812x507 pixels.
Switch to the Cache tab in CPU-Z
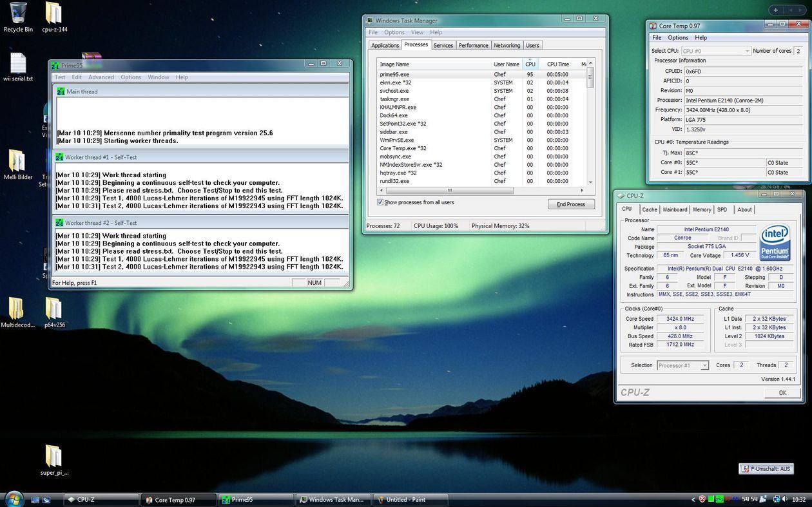[650, 209]
